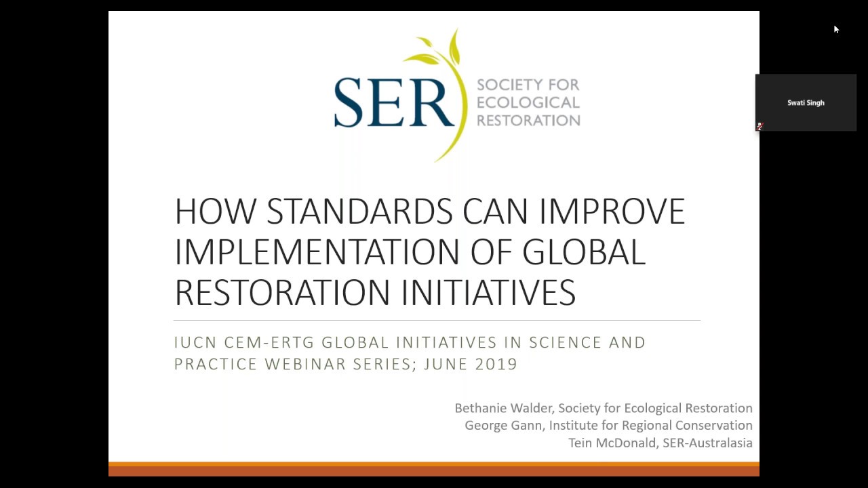Click the subtitle line starting "IUCN CEM-ERTG Global Initiatives"

click(410, 342)
